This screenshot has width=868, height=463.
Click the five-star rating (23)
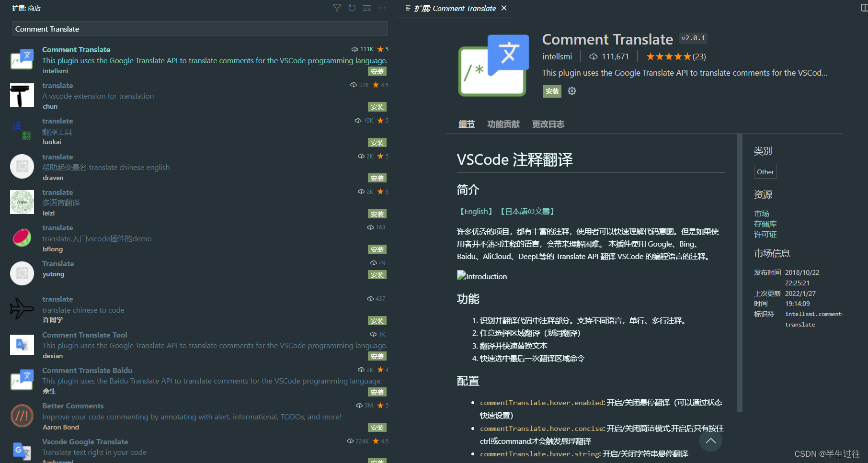[x=676, y=56]
